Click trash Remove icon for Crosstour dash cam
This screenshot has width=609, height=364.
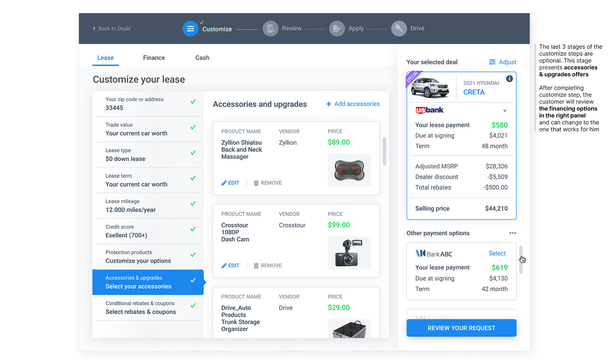(x=256, y=266)
